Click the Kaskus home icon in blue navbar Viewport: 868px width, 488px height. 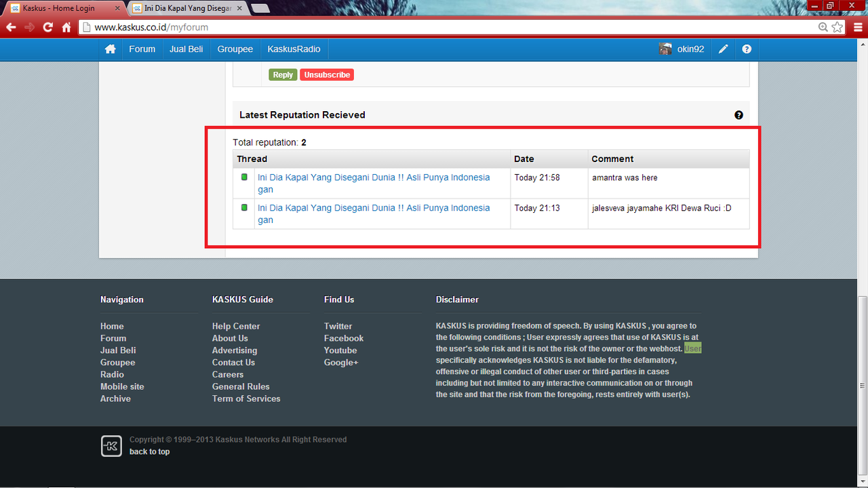click(110, 49)
